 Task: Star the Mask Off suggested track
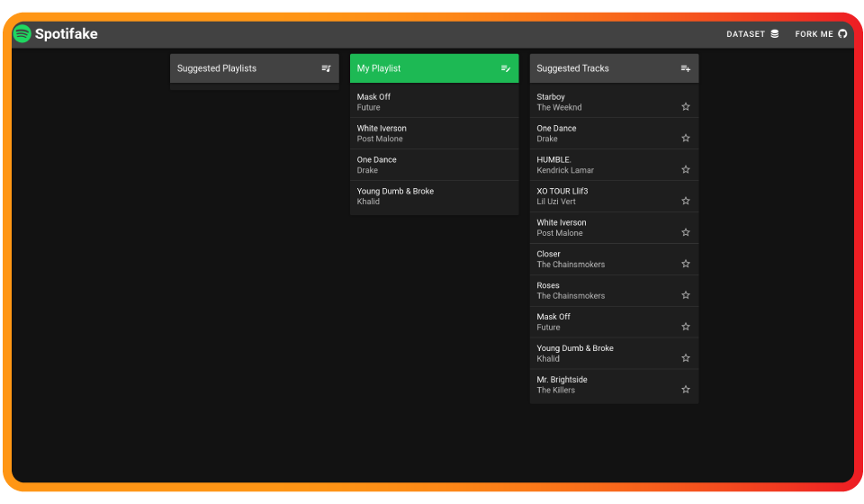(x=686, y=327)
